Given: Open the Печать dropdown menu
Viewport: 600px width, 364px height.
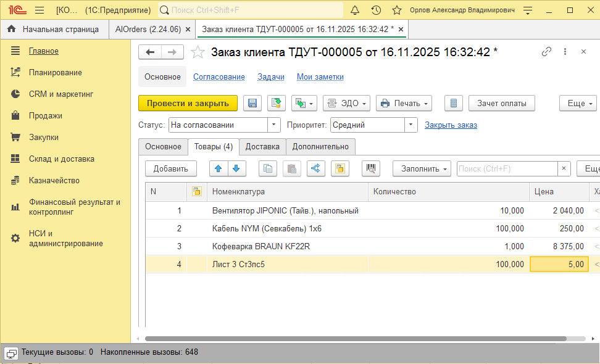Looking at the screenshot, I should click(x=404, y=104).
